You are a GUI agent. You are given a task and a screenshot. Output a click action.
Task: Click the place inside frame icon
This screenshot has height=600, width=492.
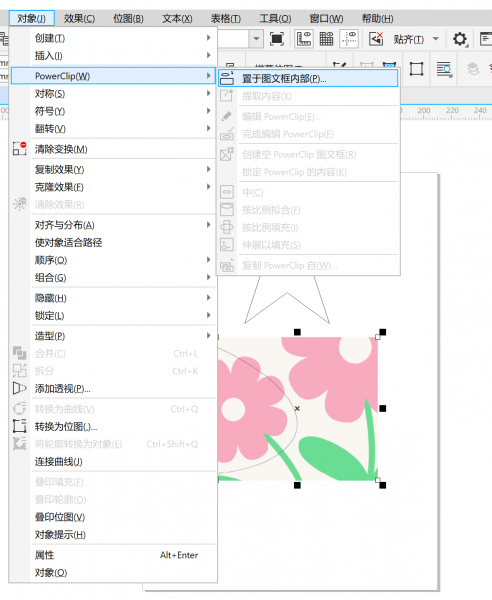(x=226, y=78)
